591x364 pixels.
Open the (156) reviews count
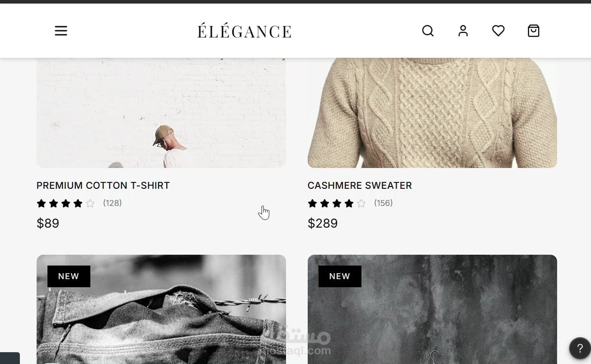point(384,203)
